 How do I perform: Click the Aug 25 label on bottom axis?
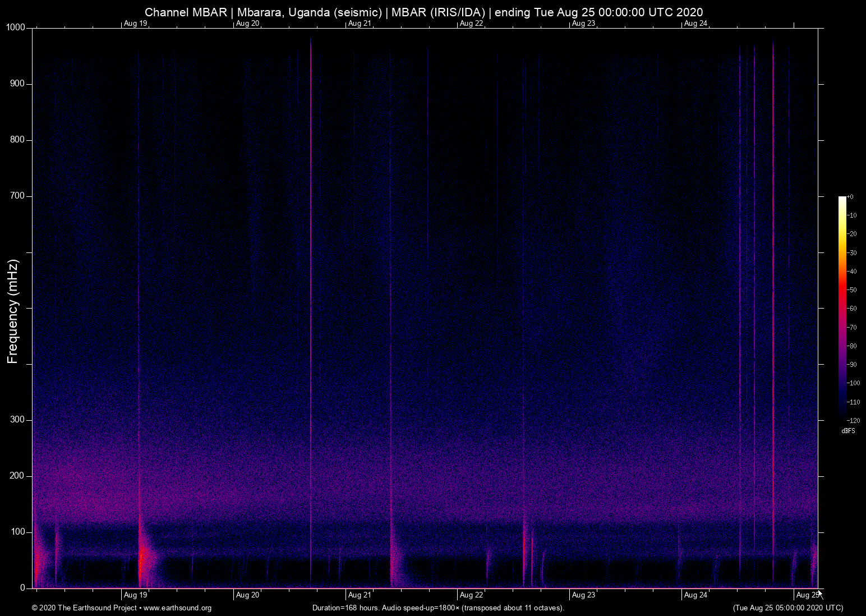tap(807, 595)
